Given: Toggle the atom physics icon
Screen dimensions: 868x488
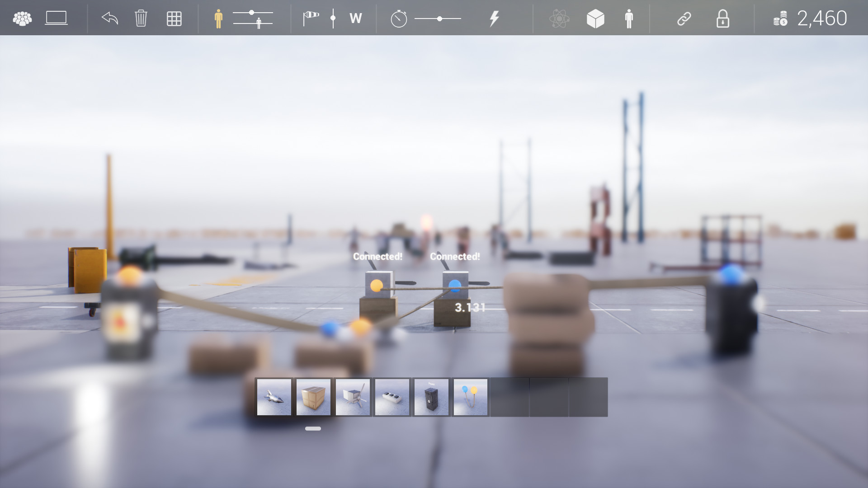Looking at the screenshot, I should point(559,19).
